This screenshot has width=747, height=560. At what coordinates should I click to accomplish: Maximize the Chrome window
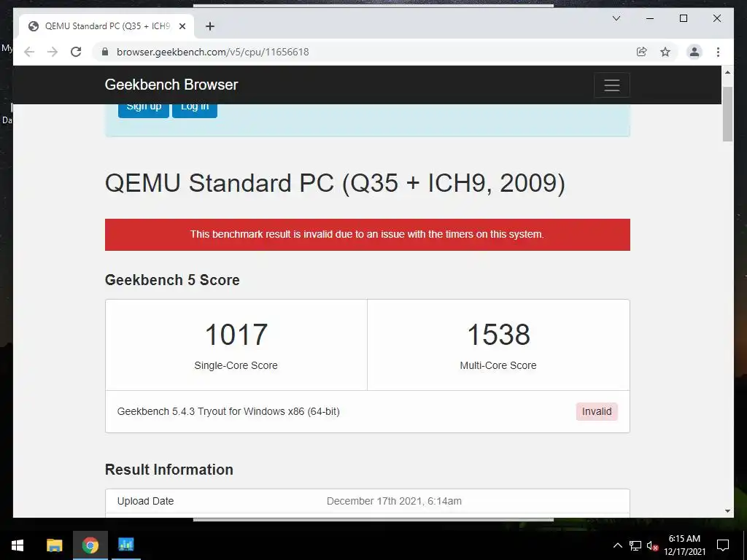click(x=683, y=18)
